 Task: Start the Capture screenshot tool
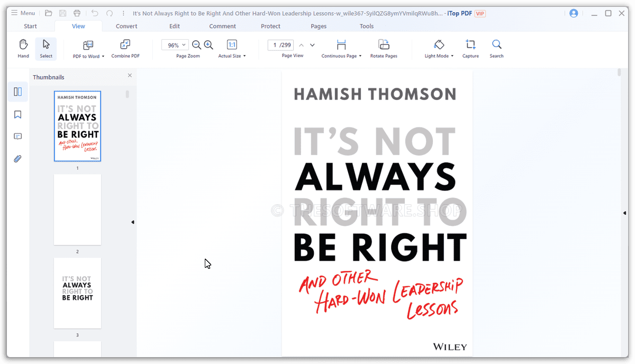[x=470, y=49]
